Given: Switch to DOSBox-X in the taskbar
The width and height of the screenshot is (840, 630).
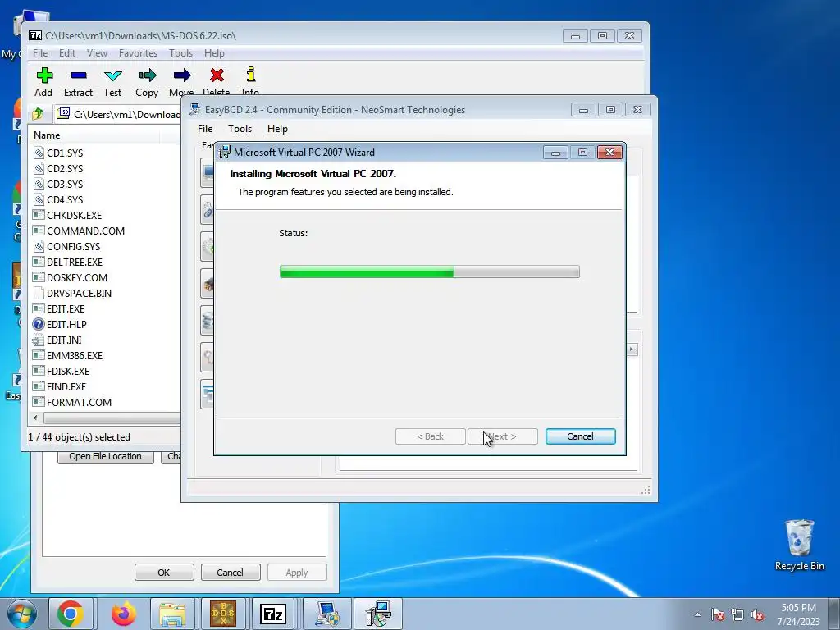Looking at the screenshot, I should point(223,614).
